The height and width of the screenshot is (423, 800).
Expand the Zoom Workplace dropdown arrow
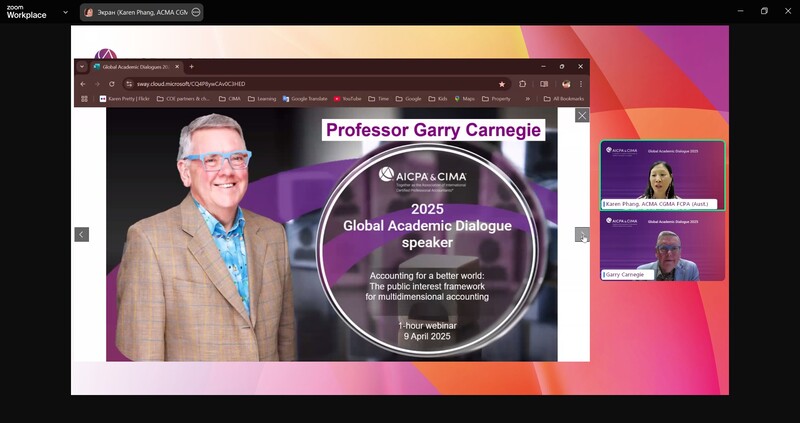66,12
